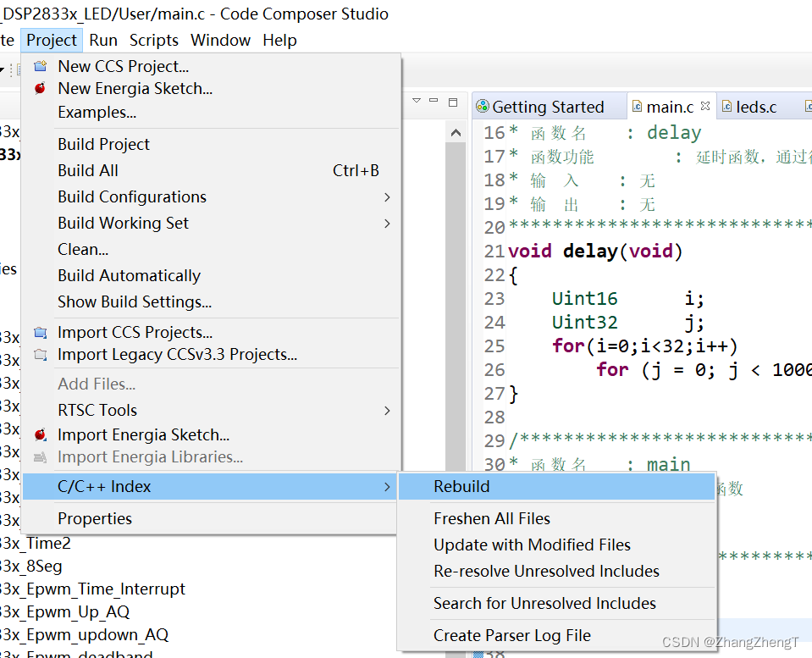Viewport: 812px width, 658px height.
Task: Open the Window menu
Action: [220, 40]
